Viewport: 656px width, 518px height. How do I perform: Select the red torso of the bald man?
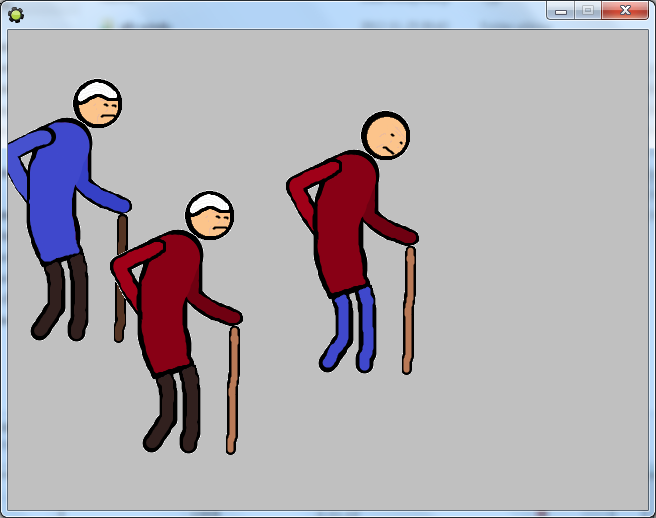[345, 225]
